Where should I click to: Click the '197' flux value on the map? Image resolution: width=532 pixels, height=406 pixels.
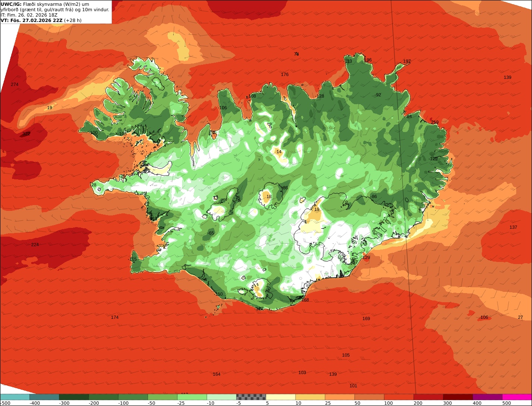point(407,61)
